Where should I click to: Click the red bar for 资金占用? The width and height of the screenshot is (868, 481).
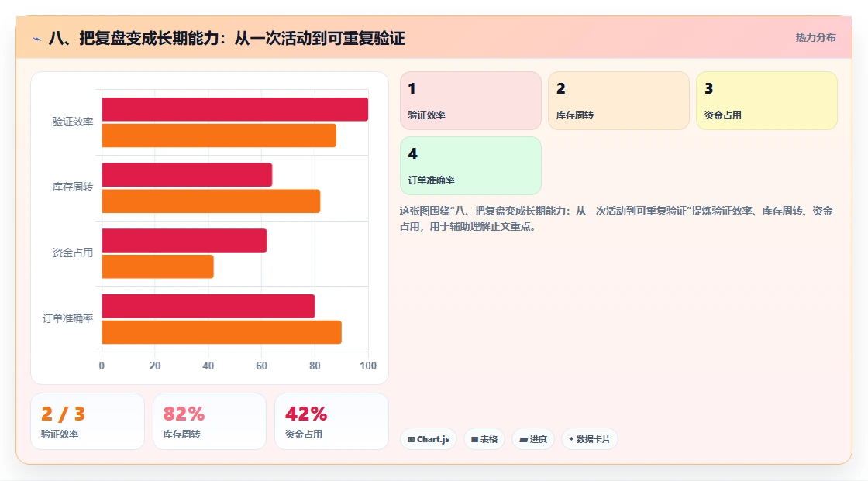point(184,240)
